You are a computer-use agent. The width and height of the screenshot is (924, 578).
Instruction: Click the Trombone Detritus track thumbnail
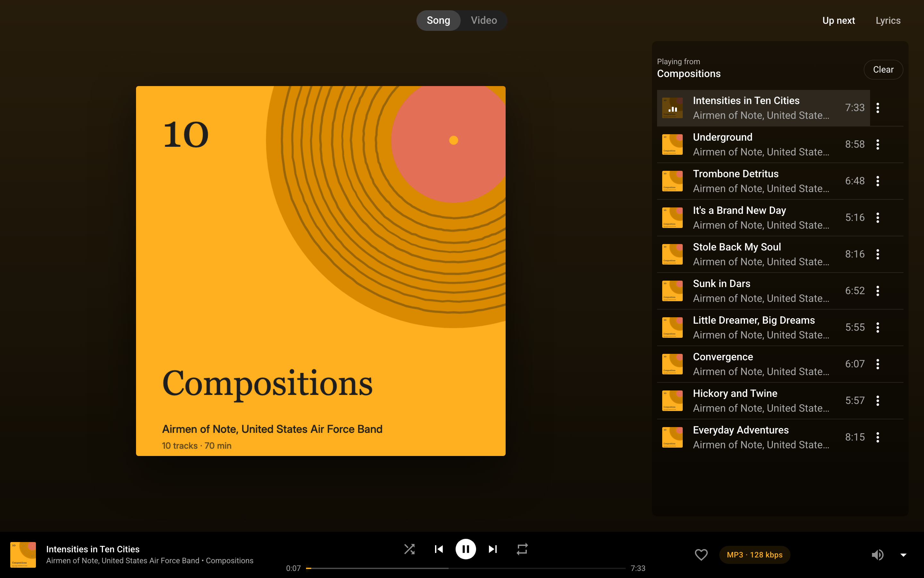coord(672,181)
